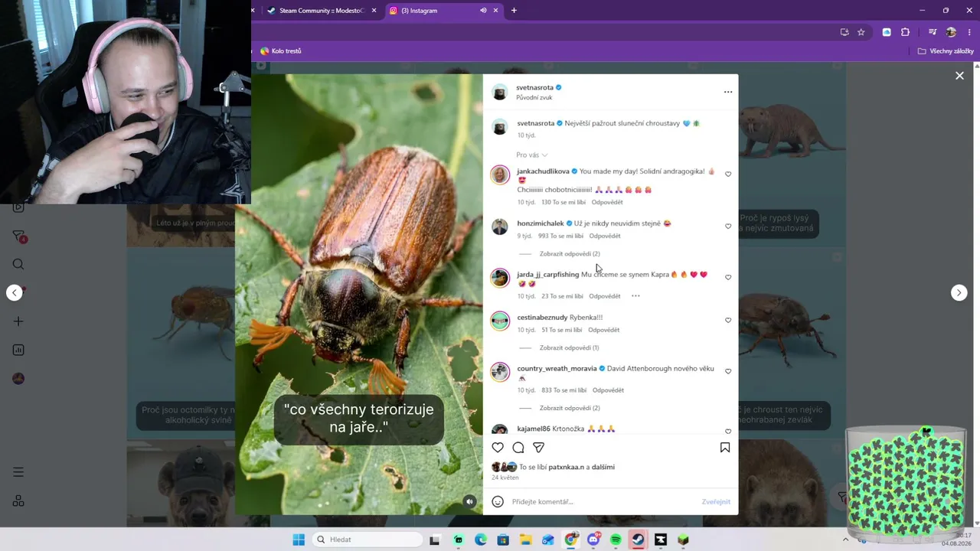The image size is (980, 551).
Task: Open the post's three-dot options menu
Action: 728,92
